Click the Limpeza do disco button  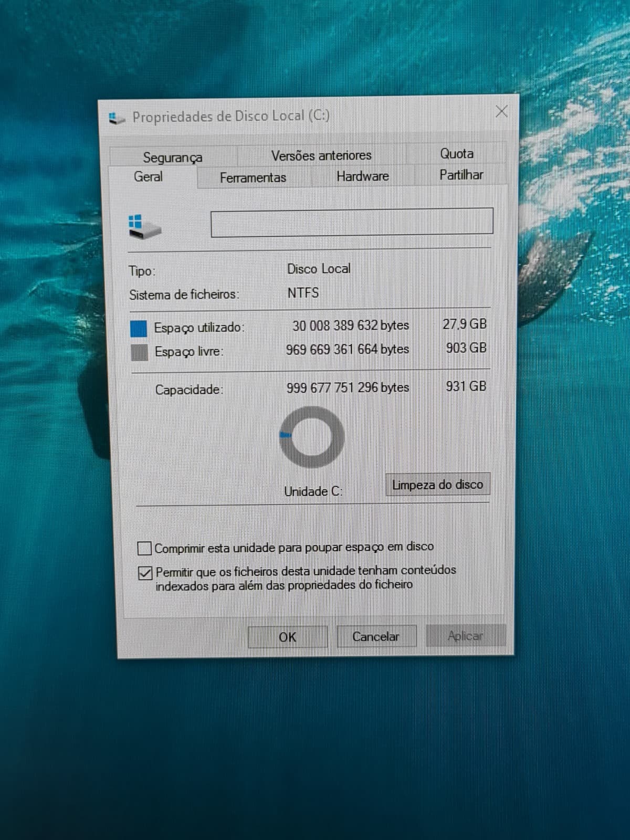[437, 484]
